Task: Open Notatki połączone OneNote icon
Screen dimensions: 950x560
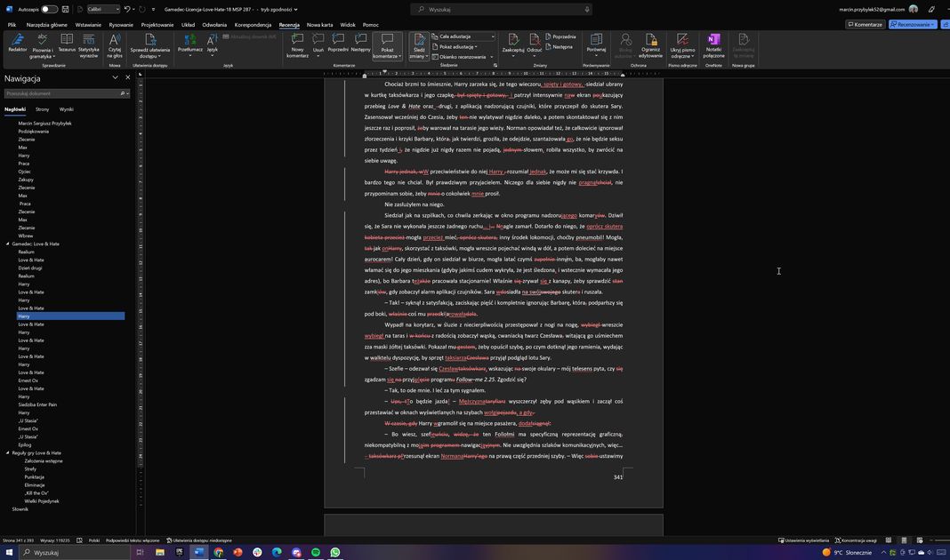Action: [713, 44]
